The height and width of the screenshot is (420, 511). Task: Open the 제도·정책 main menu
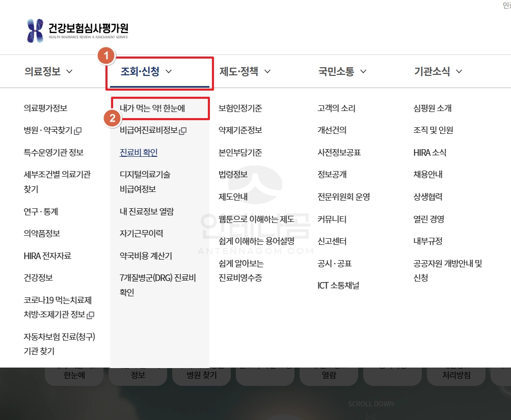point(239,71)
